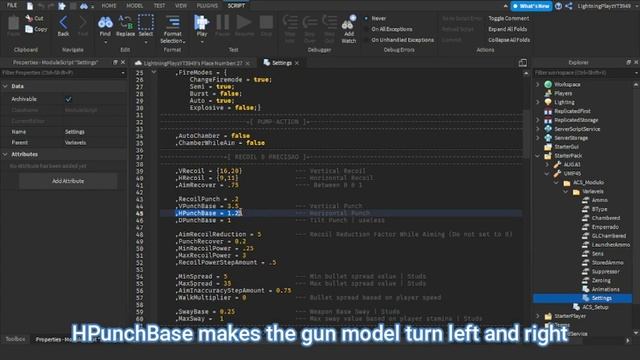
Task: Select the Animations module script
Action: pos(605,289)
